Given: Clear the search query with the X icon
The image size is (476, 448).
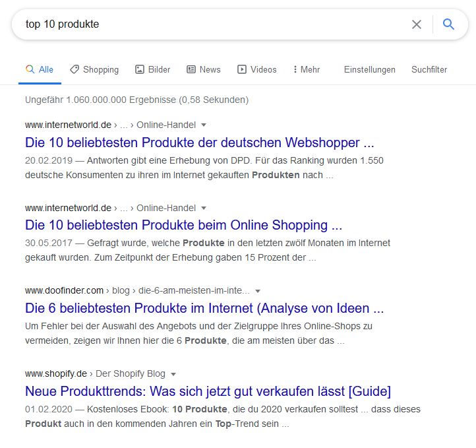Looking at the screenshot, I should (x=417, y=24).
